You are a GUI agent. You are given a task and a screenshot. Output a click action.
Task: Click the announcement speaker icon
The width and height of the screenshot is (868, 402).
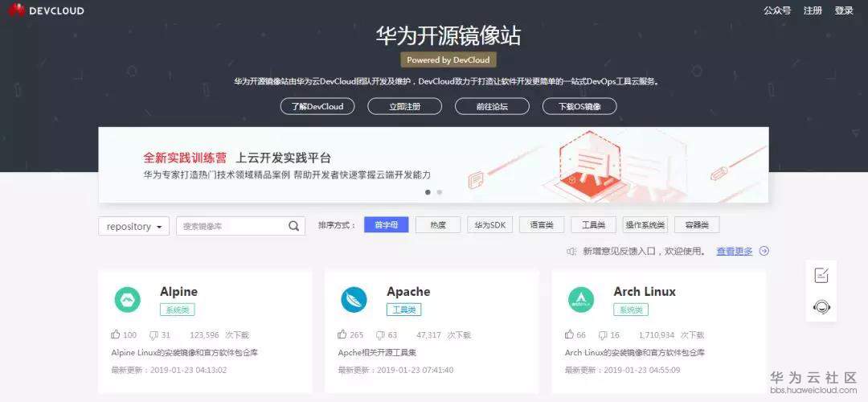point(571,252)
